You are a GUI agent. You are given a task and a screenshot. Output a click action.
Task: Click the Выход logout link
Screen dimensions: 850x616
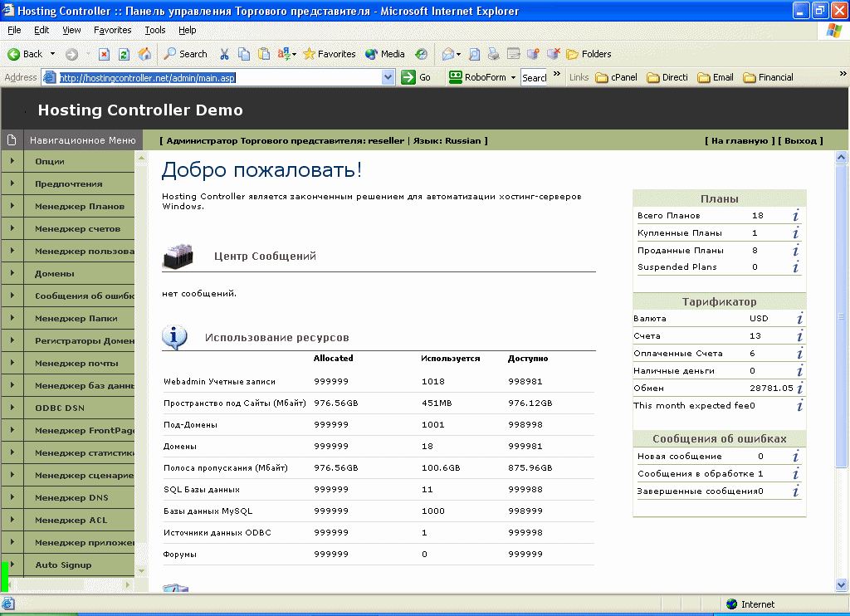pos(801,140)
